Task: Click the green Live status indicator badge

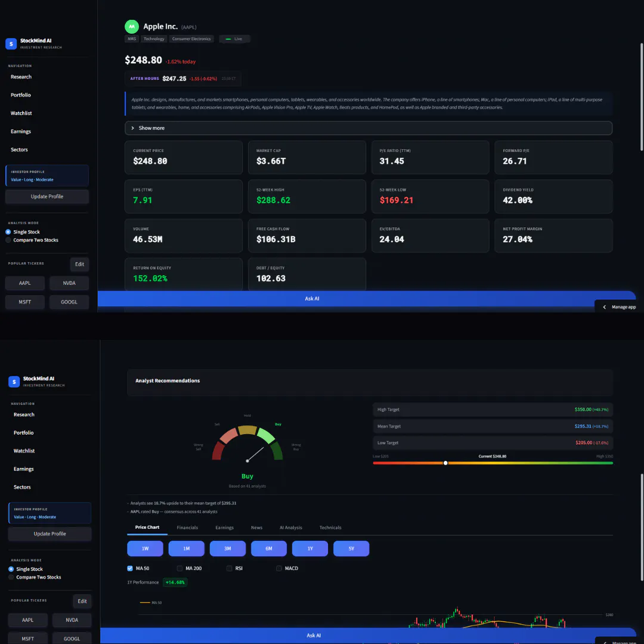Action: pyautogui.click(x=234, y=39)
